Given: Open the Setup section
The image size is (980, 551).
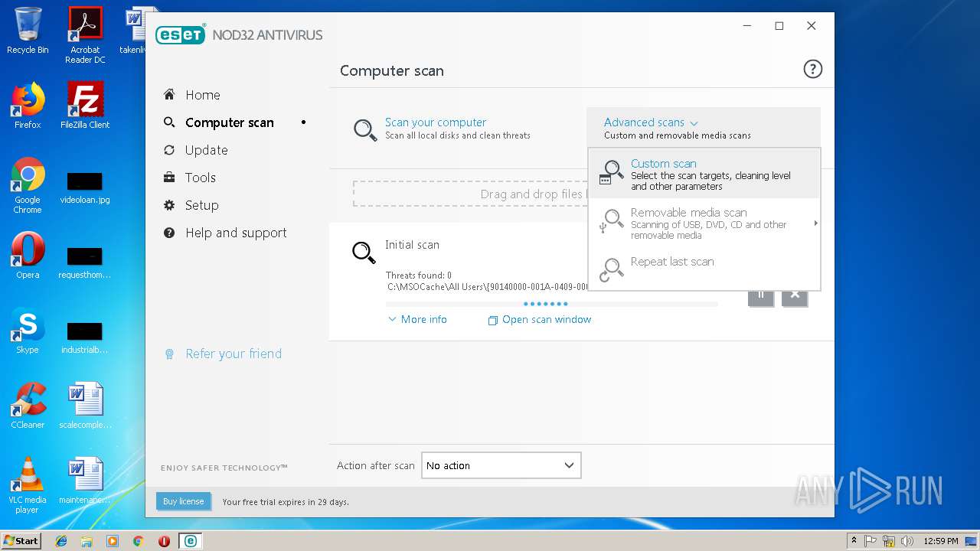Looking at the screenshot, I should click(201, 205).
